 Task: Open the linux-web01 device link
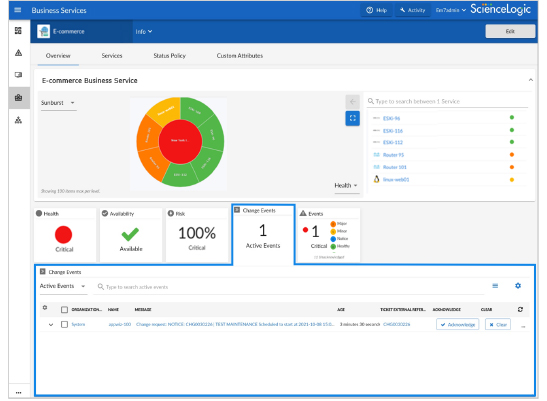396,179
